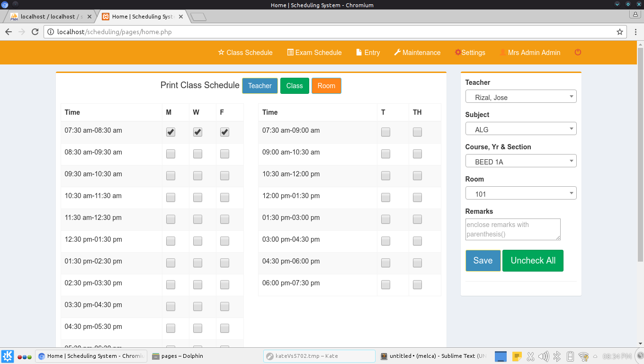Click Uncheck All button
This screenshot has width=644, height=364.
click(533, 261)
